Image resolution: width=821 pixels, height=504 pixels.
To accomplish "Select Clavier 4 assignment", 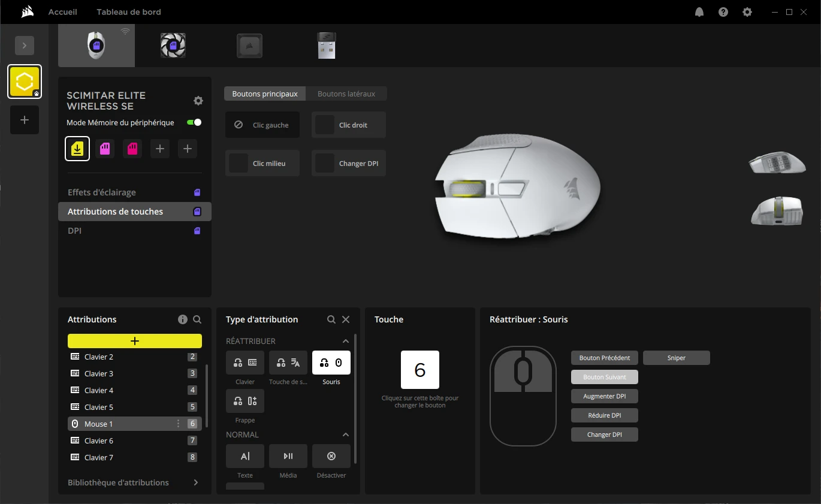I will point(135,390).
